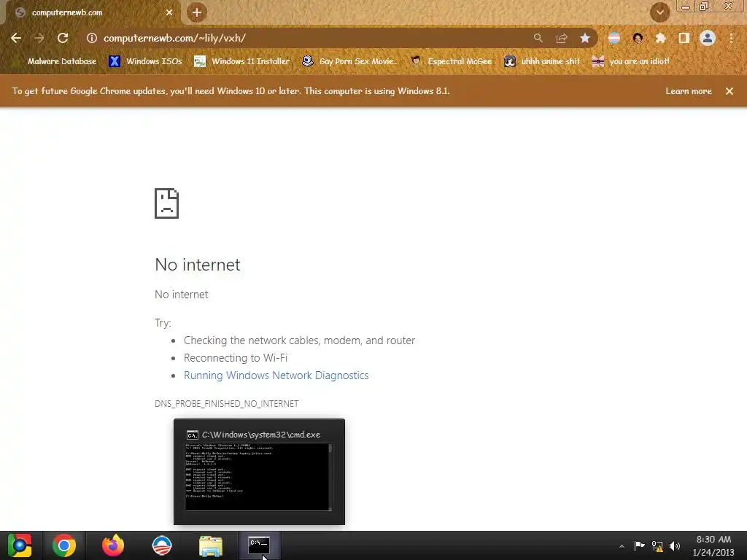Expand the tab search dropdown arrow
Viewport: 747px width, 560px height.
[x=659, y=12]
